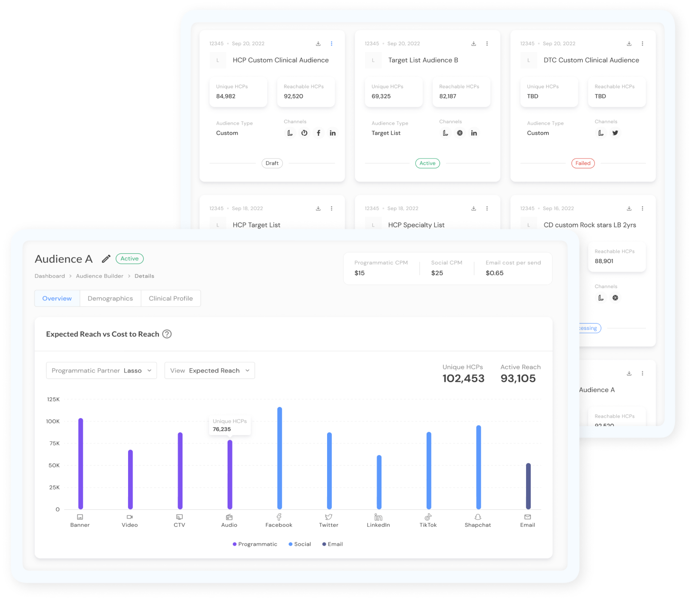The height and width of the screenshot is (616, 691).
Task: Click the CTV channel icon below the chart
Action: 180,517
